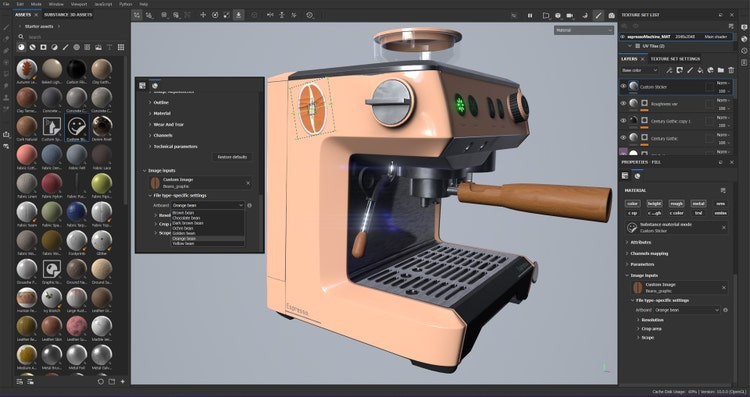Expand the Wear And Tear section
The height and width of the screenshot is (397, 750).
pos(168,124)
